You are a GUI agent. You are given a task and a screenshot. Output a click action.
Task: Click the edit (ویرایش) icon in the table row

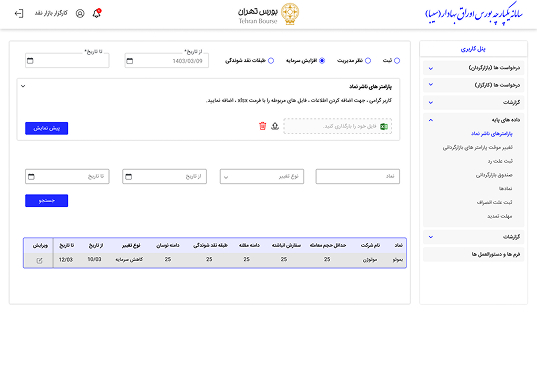(39, 261)
